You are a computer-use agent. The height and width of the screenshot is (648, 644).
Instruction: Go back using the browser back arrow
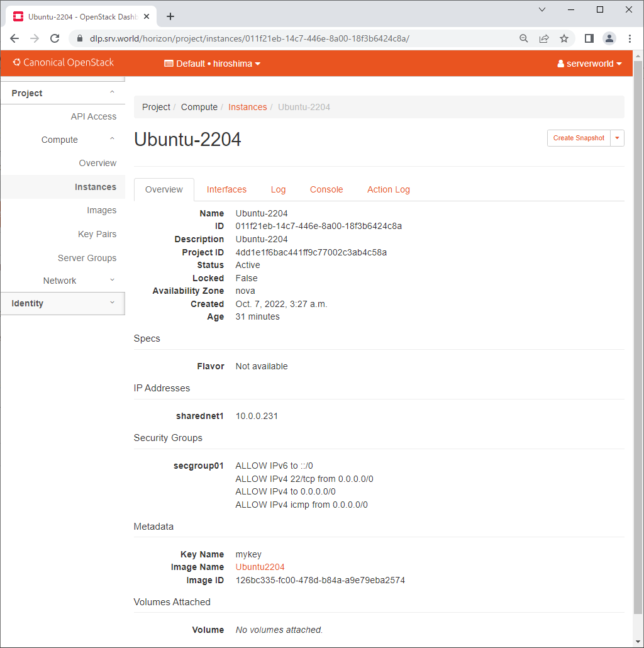[14, 38]
